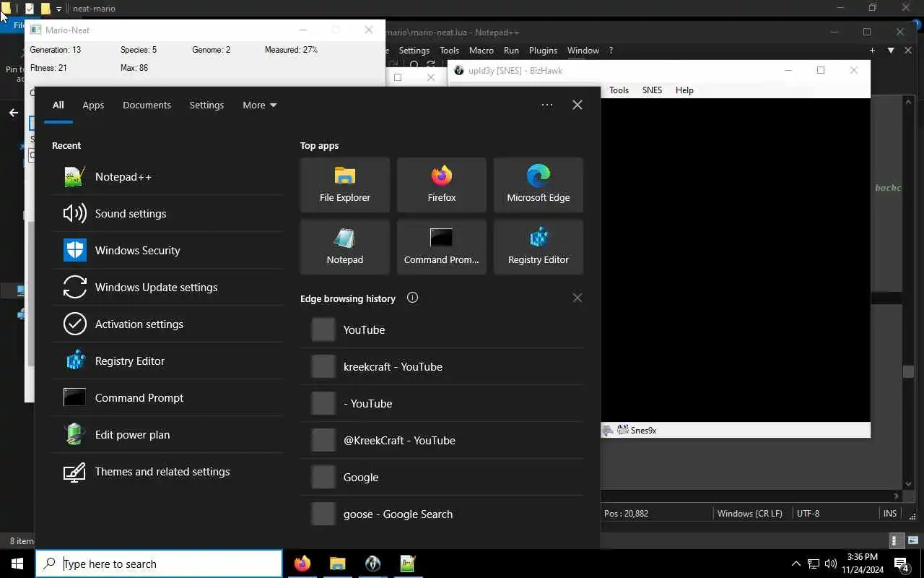Open BizHawk SNES menu

pyautogui.click(x=652, y=90)
